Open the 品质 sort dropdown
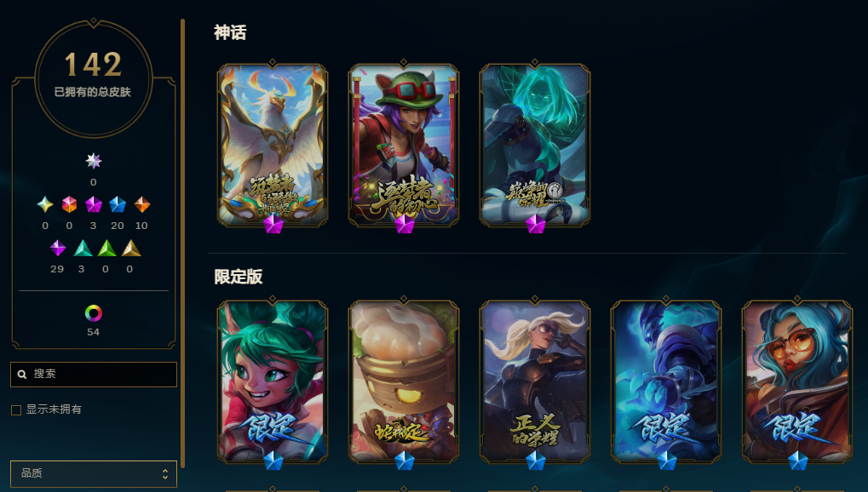 click(94, 474)
